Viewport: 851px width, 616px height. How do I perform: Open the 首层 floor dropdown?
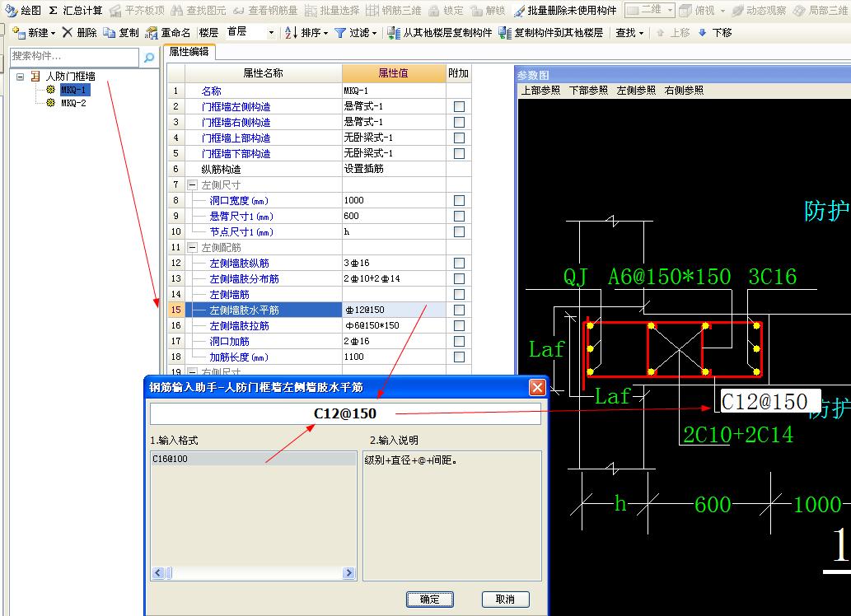pos(271,33)
